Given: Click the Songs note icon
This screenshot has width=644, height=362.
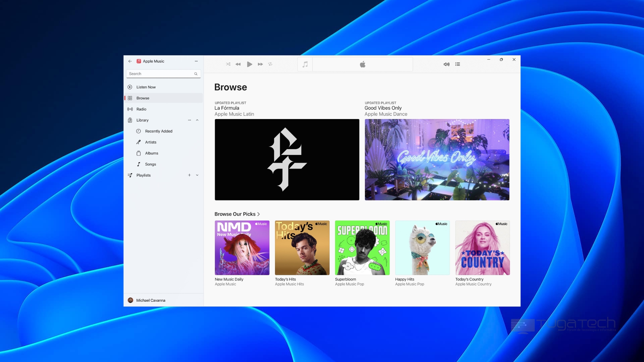Looking at the screenshot, I should 139,165.
